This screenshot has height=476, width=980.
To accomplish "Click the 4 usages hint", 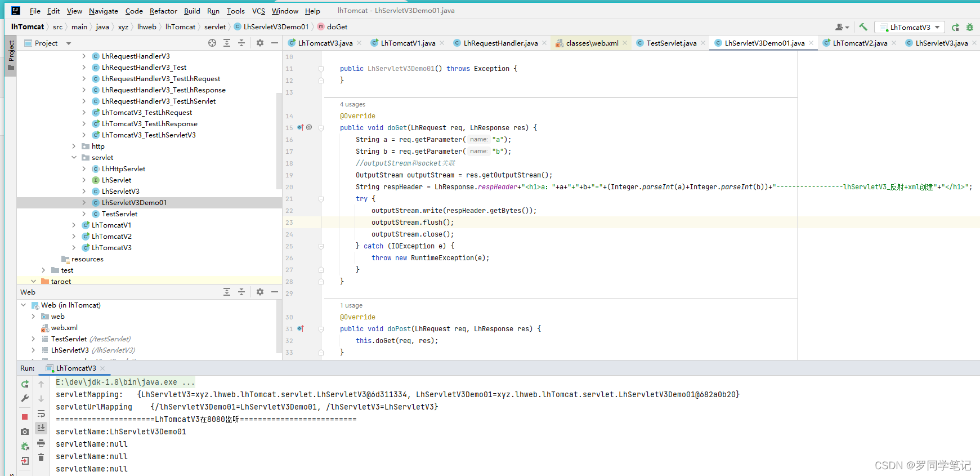I will 352,104.
